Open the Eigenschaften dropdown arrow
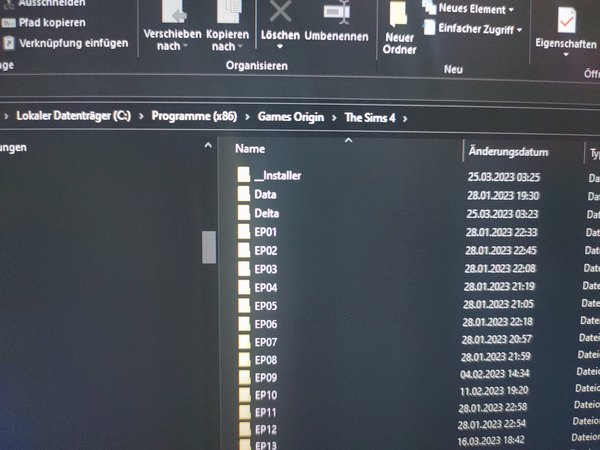This screenshot has height=450, width=600. click(x=566, y=55)
